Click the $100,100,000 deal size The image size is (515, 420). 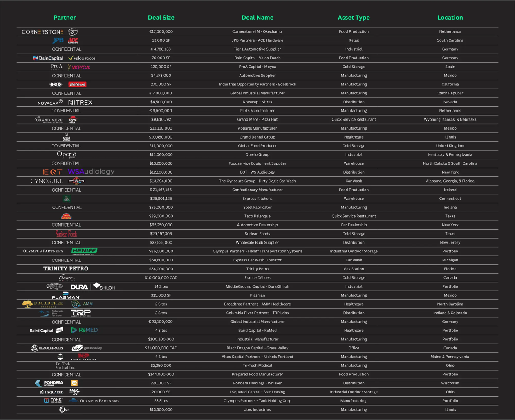click(161, 339)
